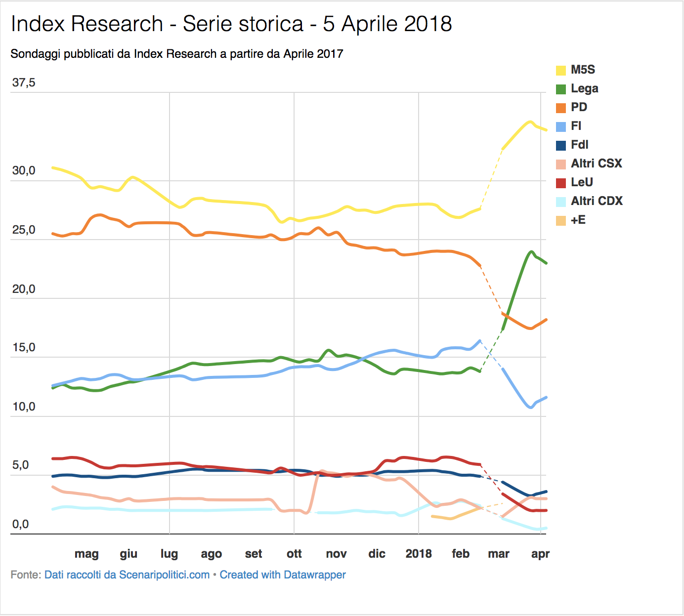Click the lug x-axis month label
The height and width of the screenshot is (616, 684).
169,554
